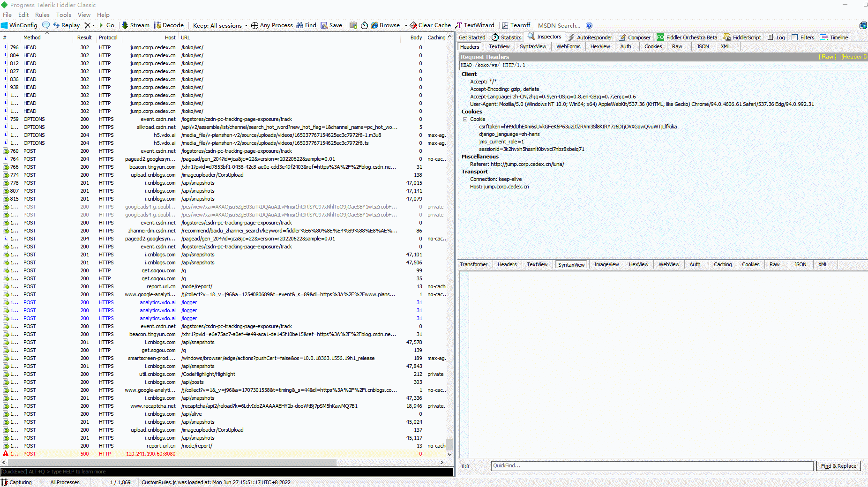Click the Header Definitions link

point(854,57)
